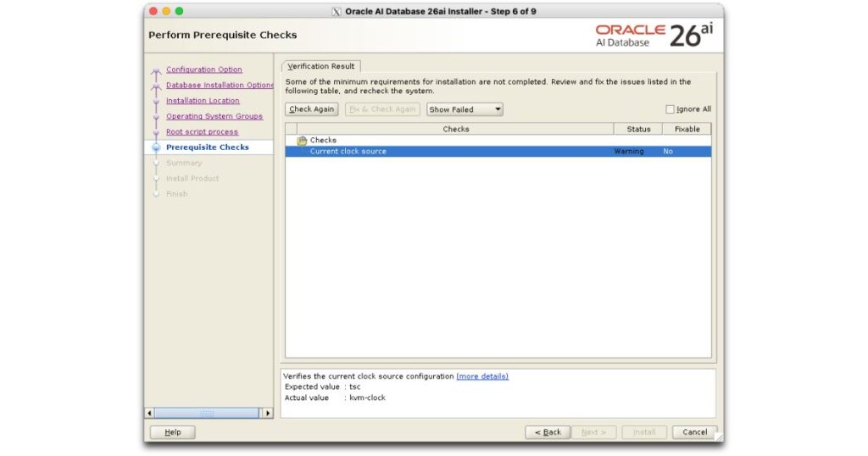Click the Checks column header
This screenshot has height=456, width=868.
[455, 129]
